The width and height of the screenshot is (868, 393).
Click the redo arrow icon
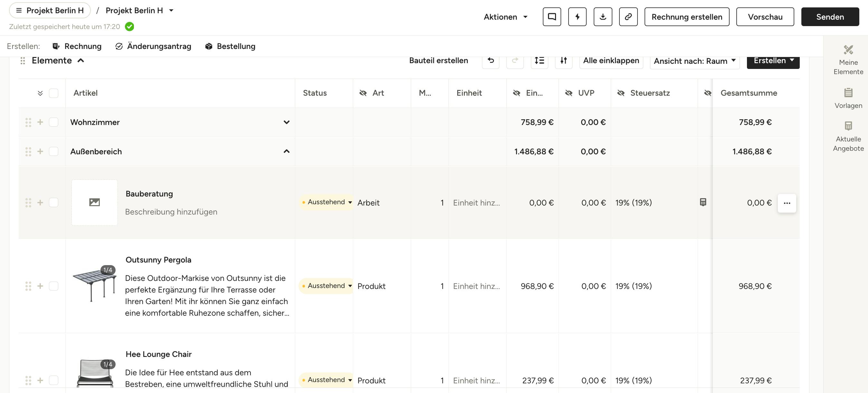coord(515,60)
